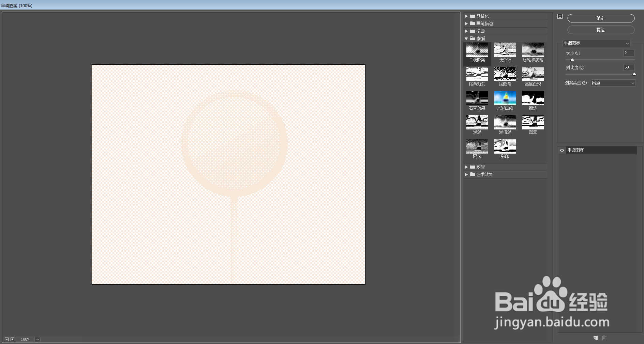Viewport: 644px width, 344px height.
Task: Select the 影印 filter thumbnail
Action: (x=505, y=146)
